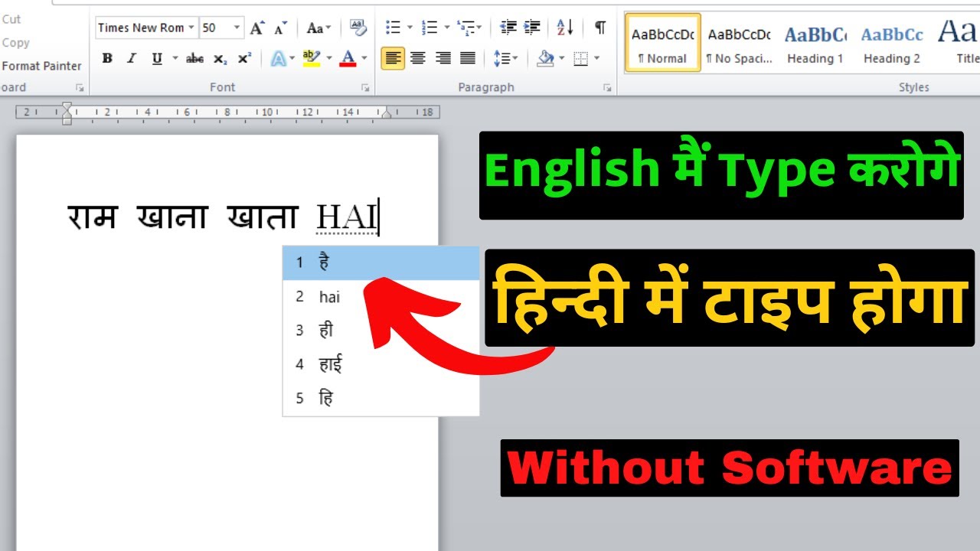Open line and paragraph spacing options
The height and width of the screenshot is (551, 980).
pyautogui.click(x=505, y=58)
